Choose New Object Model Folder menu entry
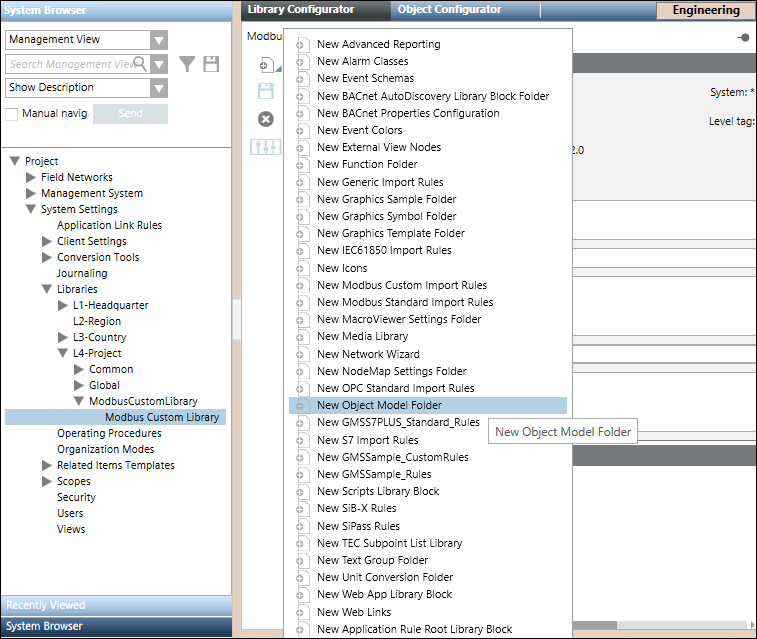This screenshot has width=757, height=639. (379, 405)
